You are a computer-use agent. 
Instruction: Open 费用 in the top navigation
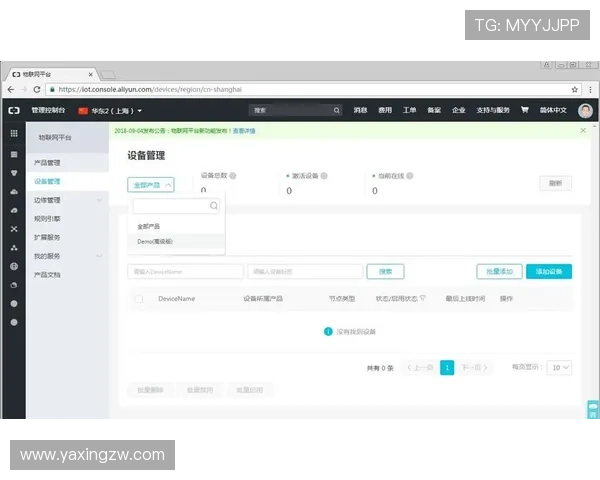pyautogui.click(x=385, y=110)
